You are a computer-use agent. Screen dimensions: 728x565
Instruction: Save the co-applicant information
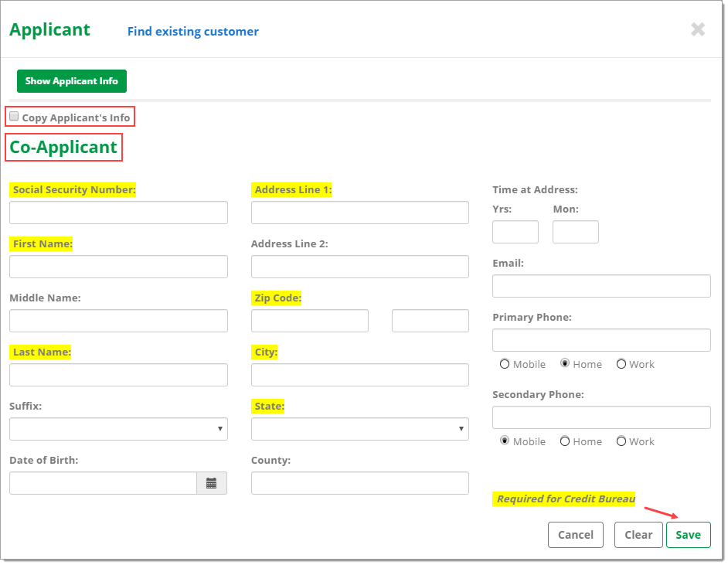click(688, 535)
